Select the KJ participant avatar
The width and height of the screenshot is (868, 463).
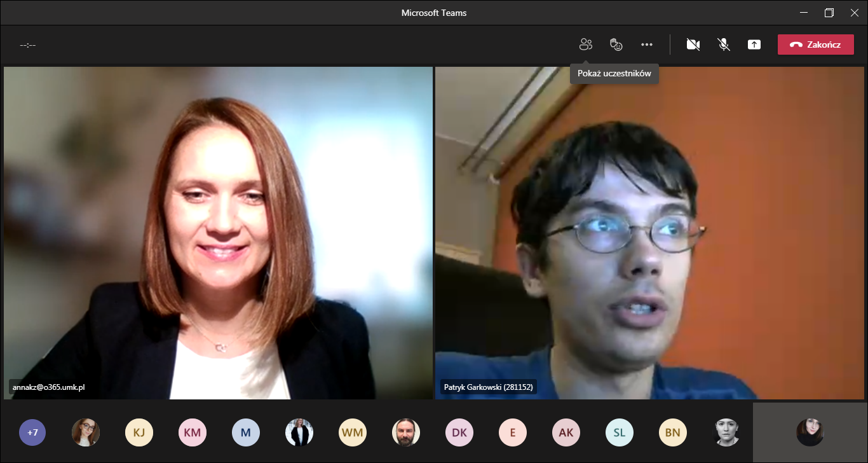click(x=139, y=432)
